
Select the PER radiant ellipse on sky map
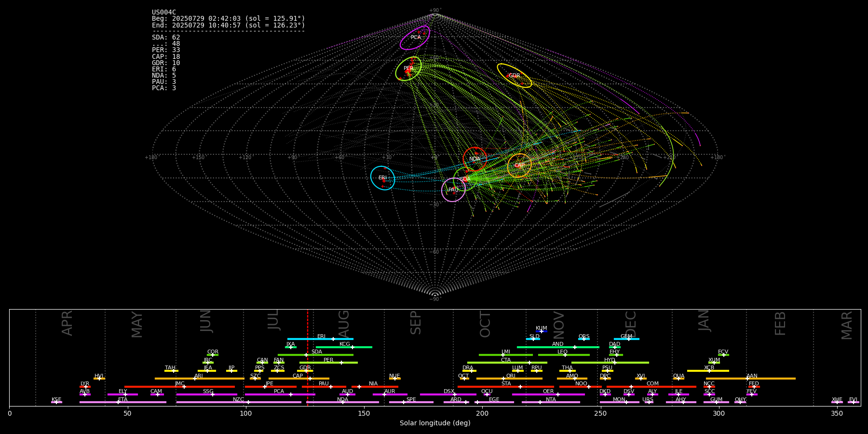(x=408, y=68)
